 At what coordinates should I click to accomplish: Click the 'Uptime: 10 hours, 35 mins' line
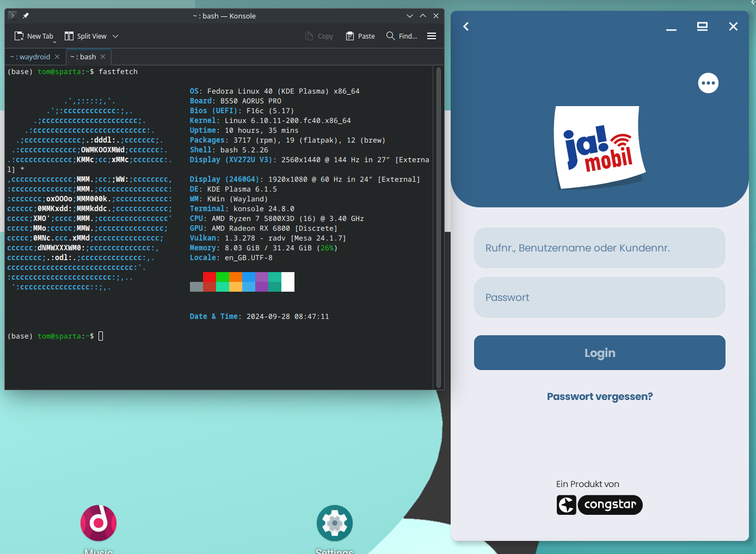244,131
